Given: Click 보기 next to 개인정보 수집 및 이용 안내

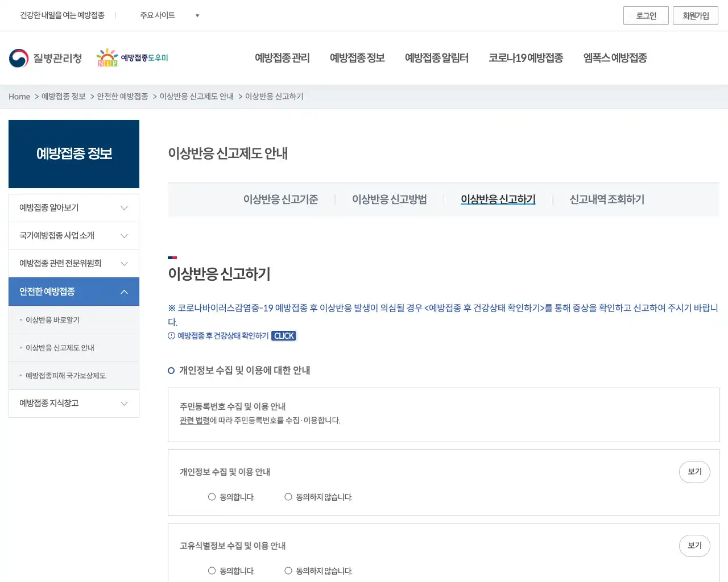Looking at the screenshot, I should click(x=694, y=472).
